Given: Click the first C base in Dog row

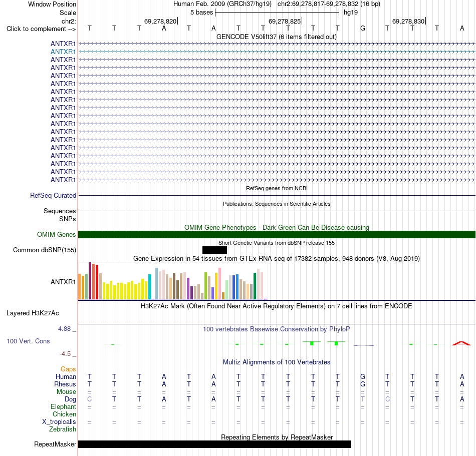Looking at the screenshot, I should pyautogui.click(x=89, y=399).
